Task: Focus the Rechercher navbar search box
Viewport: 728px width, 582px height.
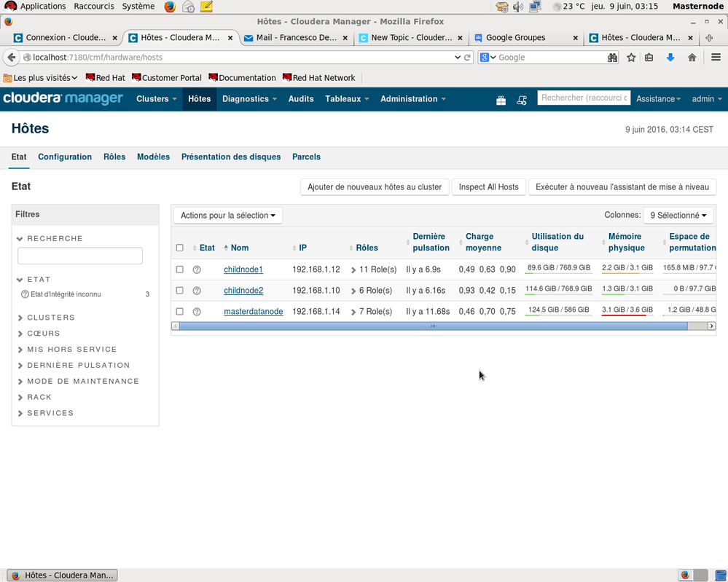Action: pos(584,98)
